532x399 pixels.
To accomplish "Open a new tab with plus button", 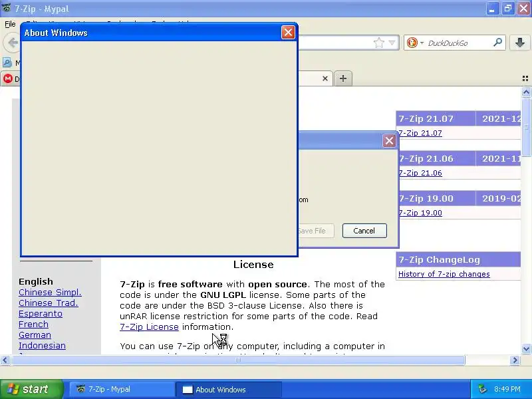I will tap(343, 78).
